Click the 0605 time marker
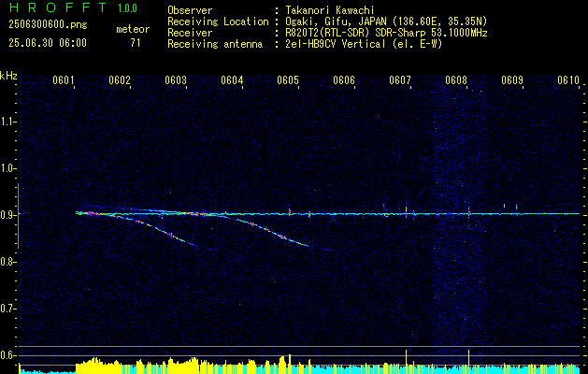 pyautogui.click(x=288, y=79)
